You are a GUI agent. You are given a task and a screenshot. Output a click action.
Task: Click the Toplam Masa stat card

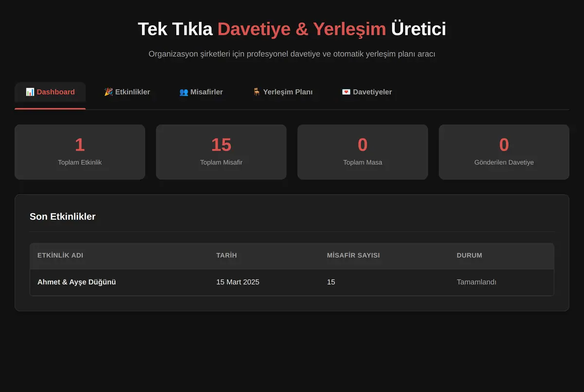(363, 152)
